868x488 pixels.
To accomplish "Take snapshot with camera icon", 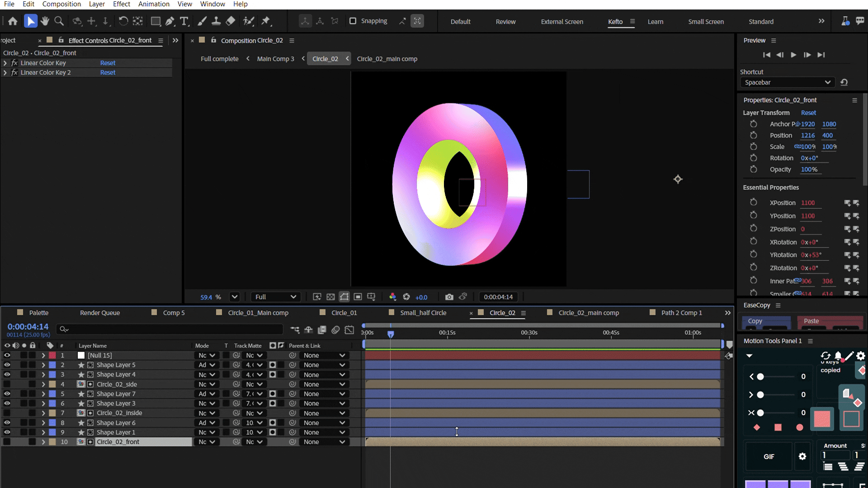I will [449, 297].
